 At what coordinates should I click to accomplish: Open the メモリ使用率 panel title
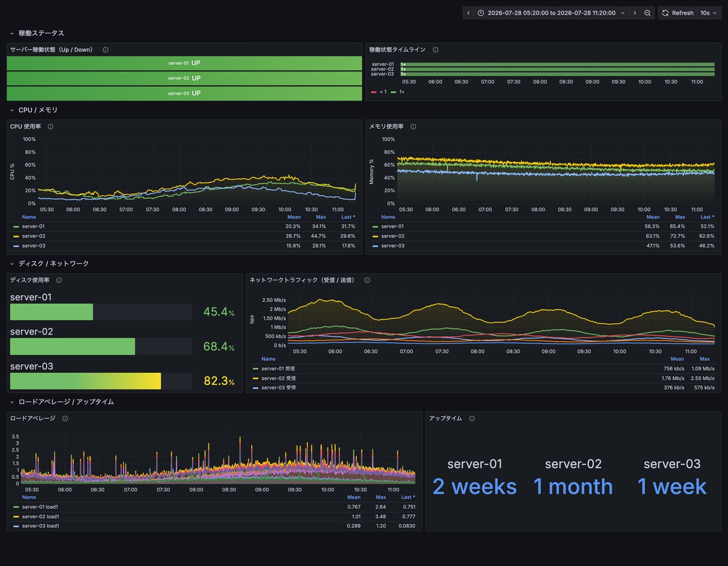(386, 126)
